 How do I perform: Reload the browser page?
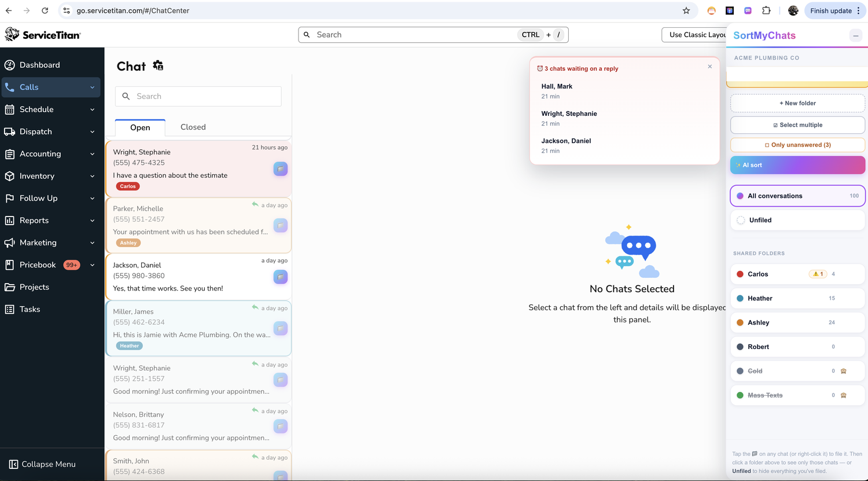45,10
